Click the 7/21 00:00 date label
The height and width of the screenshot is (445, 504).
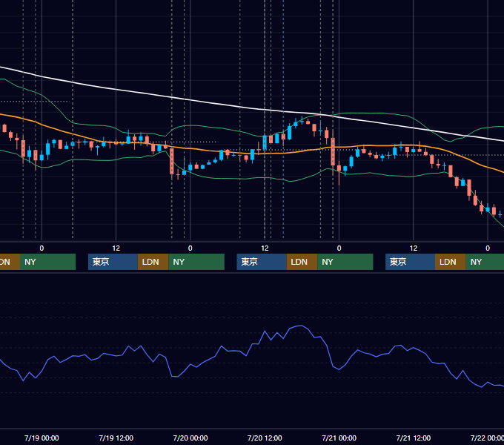pos(339,438)
